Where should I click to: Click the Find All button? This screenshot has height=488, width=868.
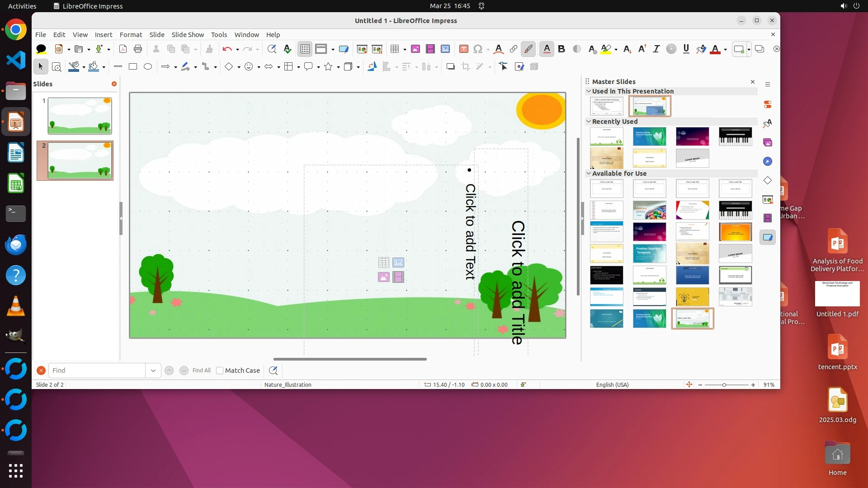click(201, 371)
